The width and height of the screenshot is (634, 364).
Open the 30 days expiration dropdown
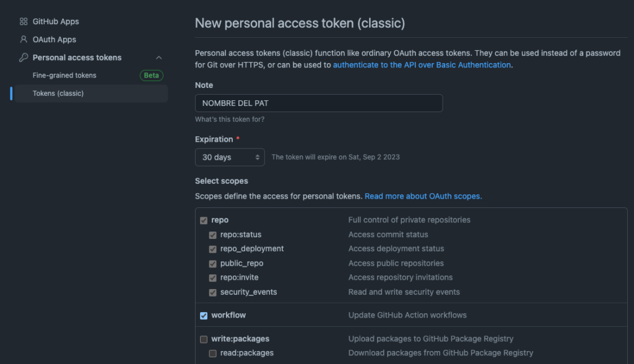[230, 157]
